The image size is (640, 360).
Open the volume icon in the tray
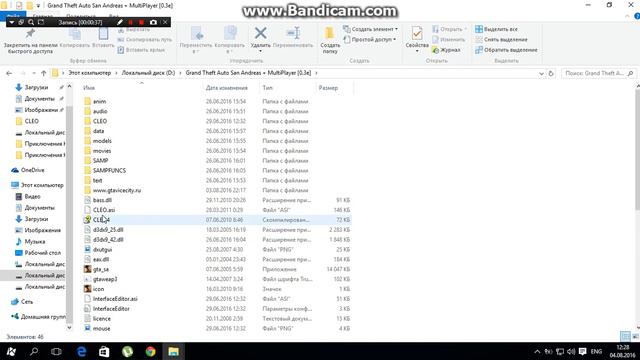click(571, 351)
